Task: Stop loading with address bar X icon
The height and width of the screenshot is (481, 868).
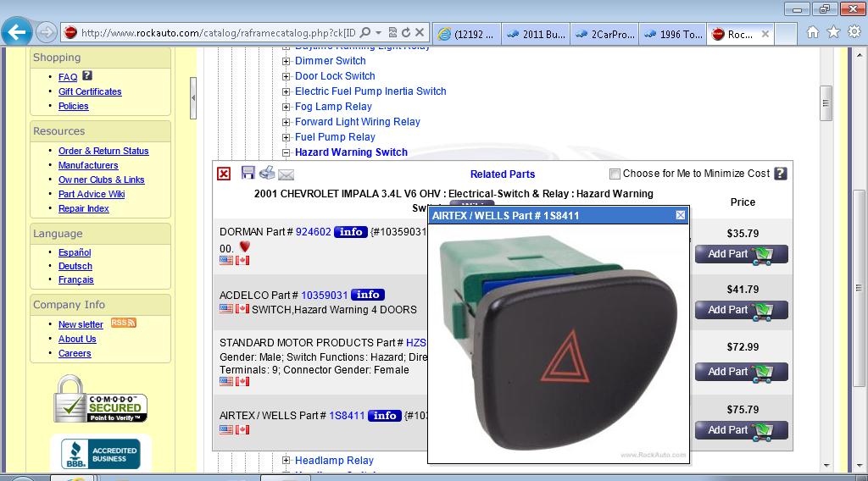Action: [x=420, y=33]
